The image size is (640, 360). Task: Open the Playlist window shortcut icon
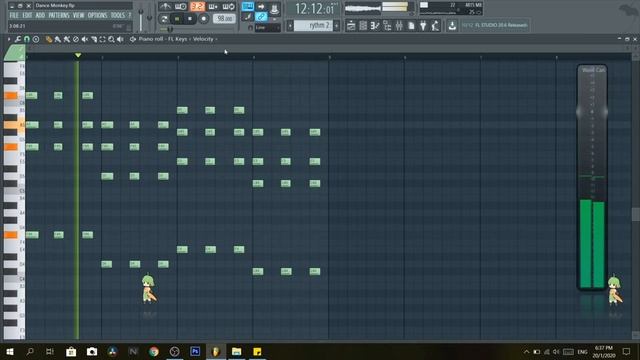point(351,26)
